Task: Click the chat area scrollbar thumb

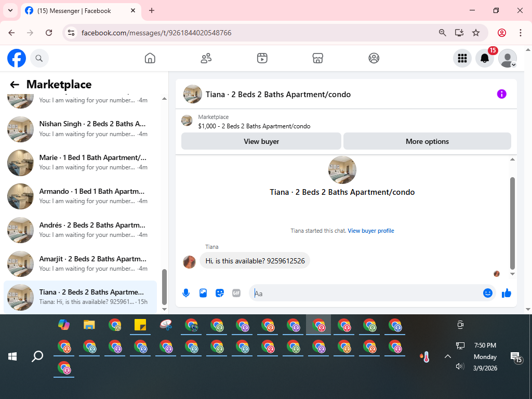Action: click(512, 223)
